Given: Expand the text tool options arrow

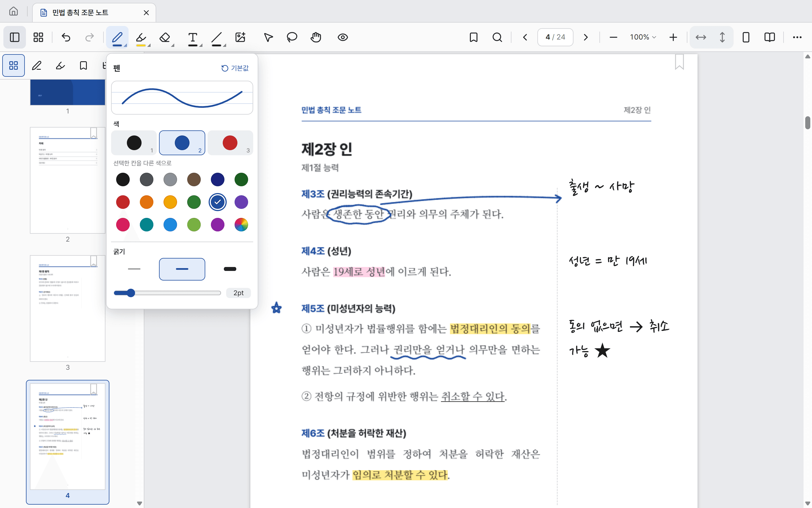Looking at the screenshot, I should 201,45.
